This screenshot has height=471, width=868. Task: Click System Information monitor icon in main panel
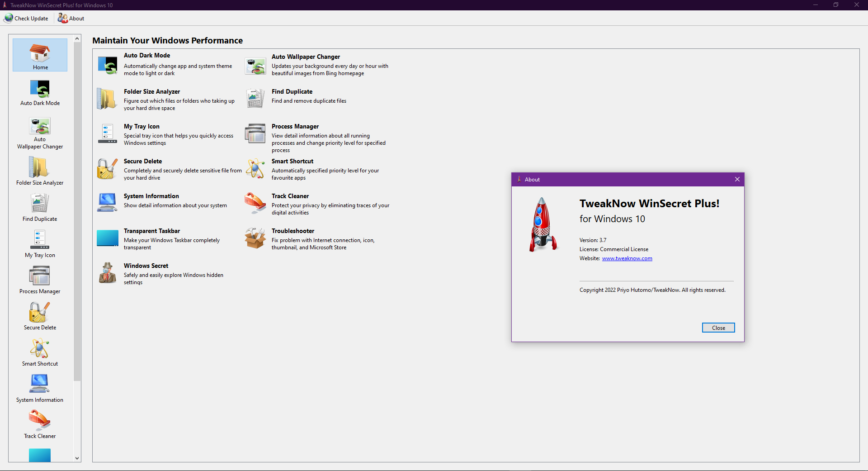[x=107, y=203]
